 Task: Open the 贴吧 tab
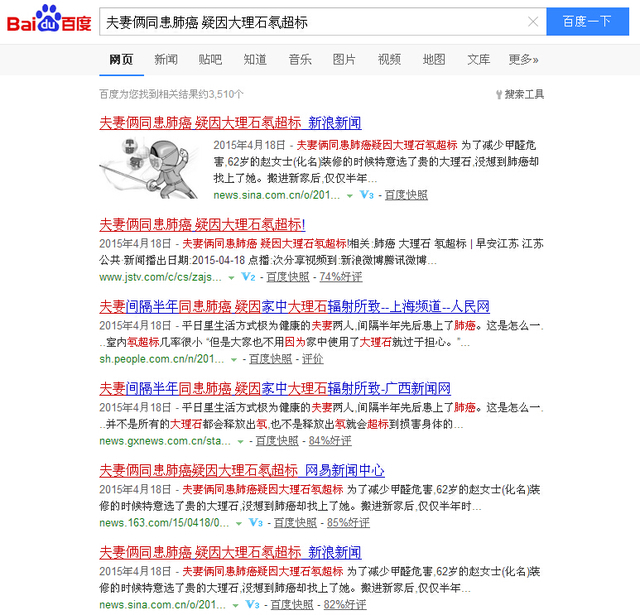pos(210,60)
